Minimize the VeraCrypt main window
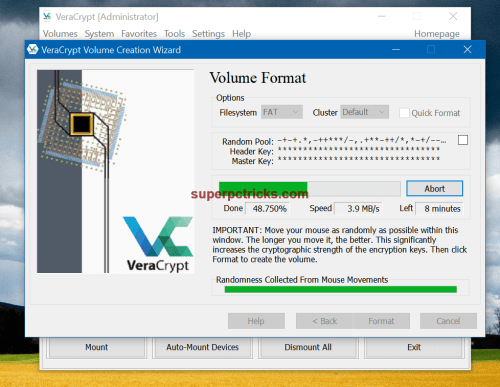This screenshot has height=387, width=500. (x=382, y=16)
